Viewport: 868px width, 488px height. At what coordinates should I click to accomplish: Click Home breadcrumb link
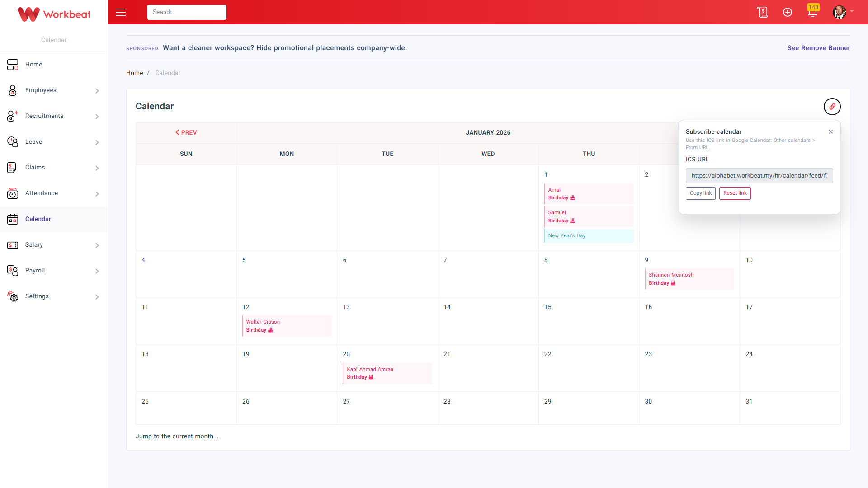[x=134, y=73]
